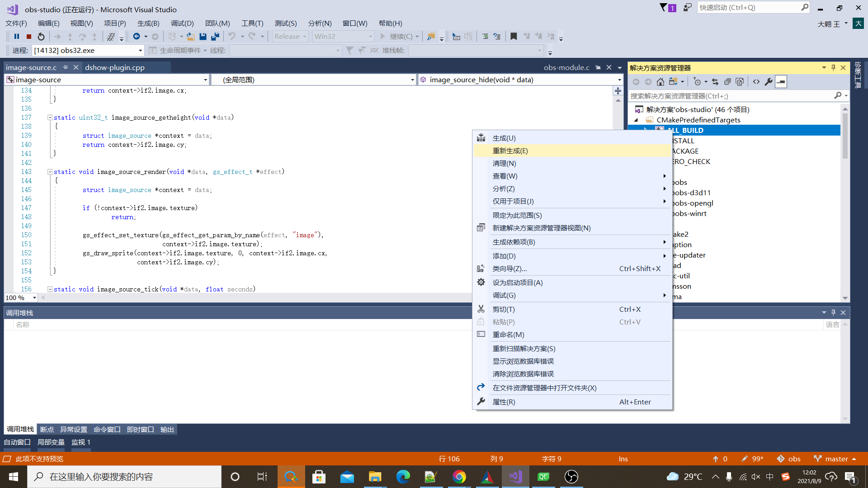Sync with active document in Solution Explorer
Viewport: 868px width, 488px height.
click(x=715, y=82)
